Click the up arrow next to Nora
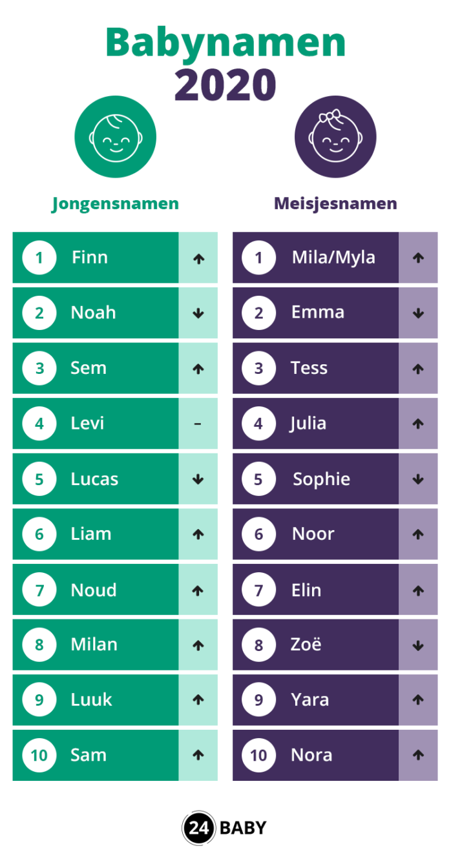Image resolution: width=451 pixels, height=868 pixels. point(418,755)
